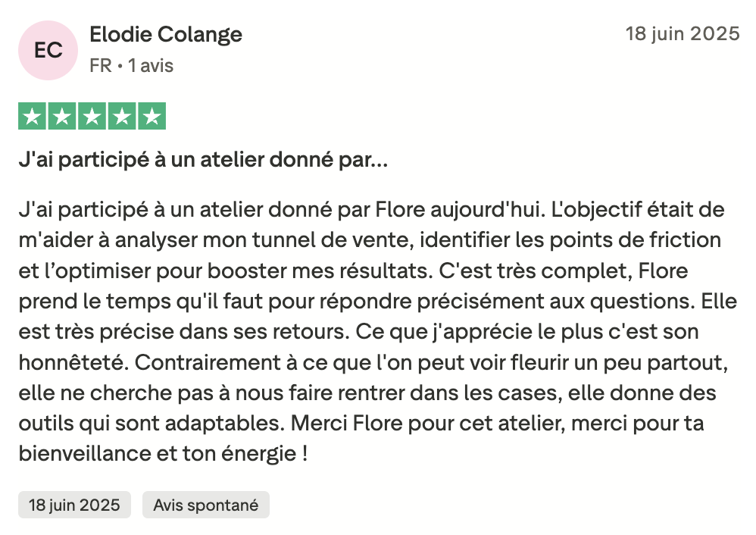Click the bottom "18 juin 2025" date badge
Screen dimensions: 756x535
coord(74,505)
